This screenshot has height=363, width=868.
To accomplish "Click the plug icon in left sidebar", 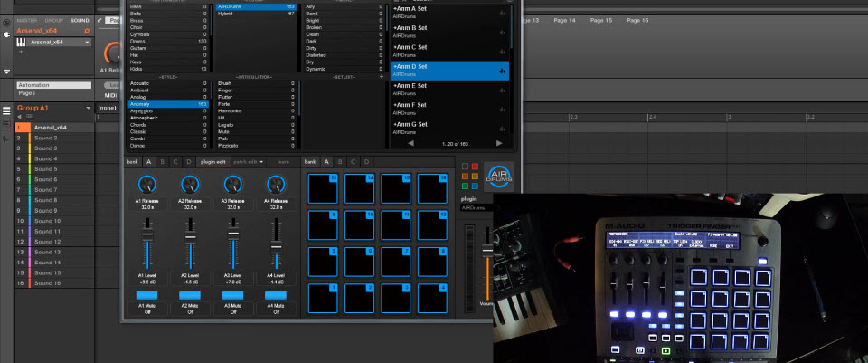I will tap(6, 33).
